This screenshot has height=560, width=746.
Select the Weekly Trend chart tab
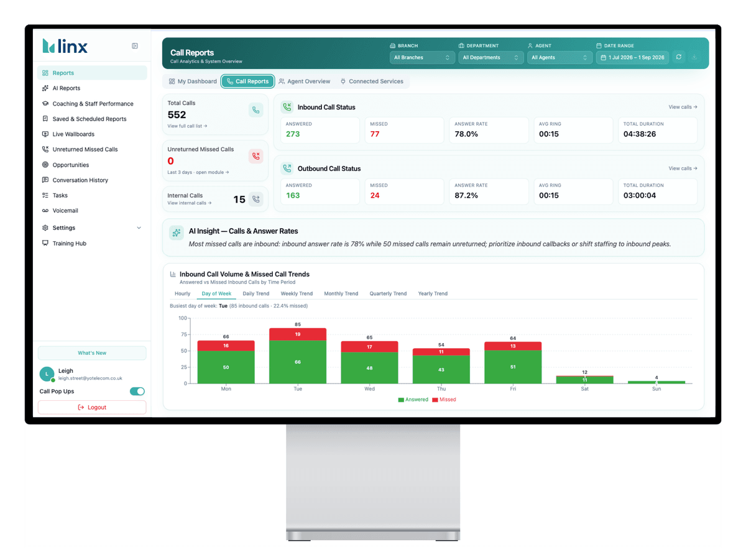(x=297, y=293)
